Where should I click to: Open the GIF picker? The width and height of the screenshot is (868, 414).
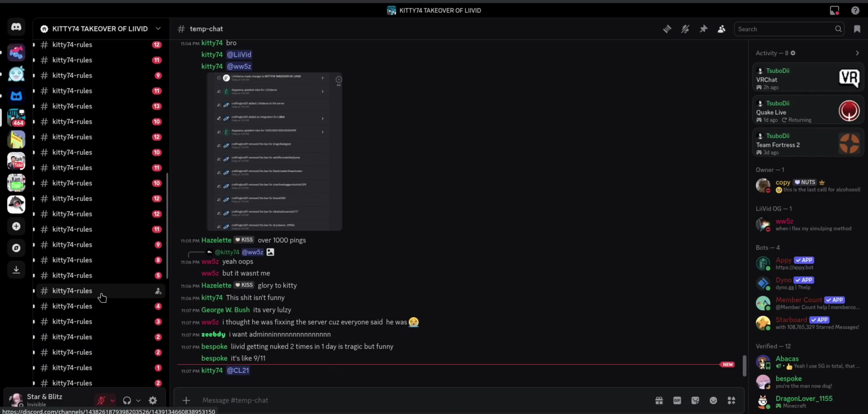click(x=677, y=400)
